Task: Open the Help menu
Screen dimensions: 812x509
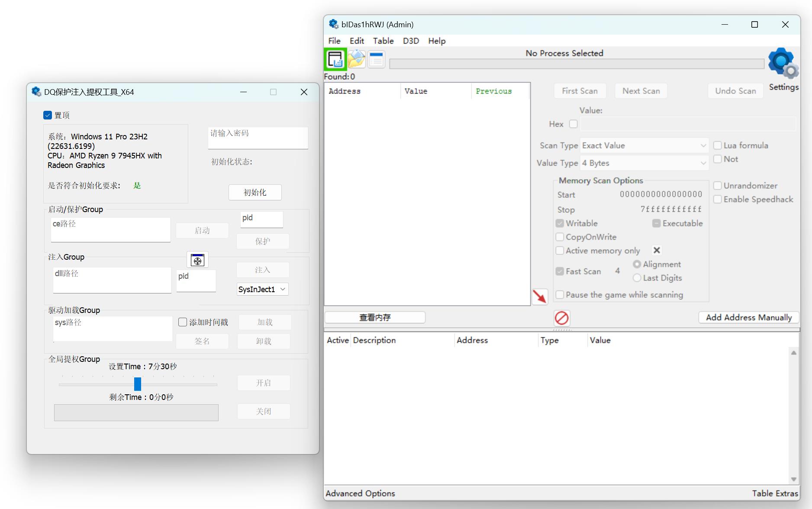Action: point(437,41)
